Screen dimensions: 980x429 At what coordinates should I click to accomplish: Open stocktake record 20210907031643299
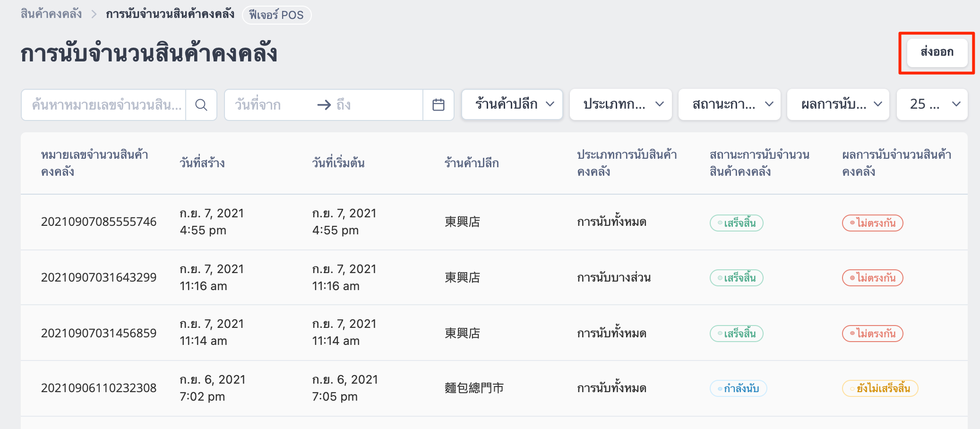(x=99, y=278)
